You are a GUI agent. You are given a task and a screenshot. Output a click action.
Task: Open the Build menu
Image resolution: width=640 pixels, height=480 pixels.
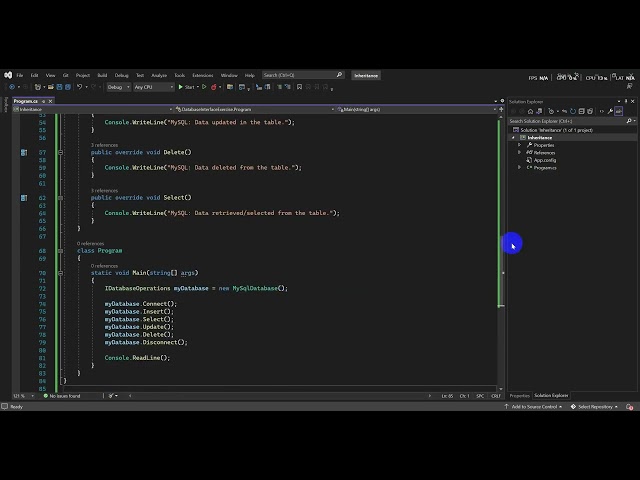click(x=102, y=75)
